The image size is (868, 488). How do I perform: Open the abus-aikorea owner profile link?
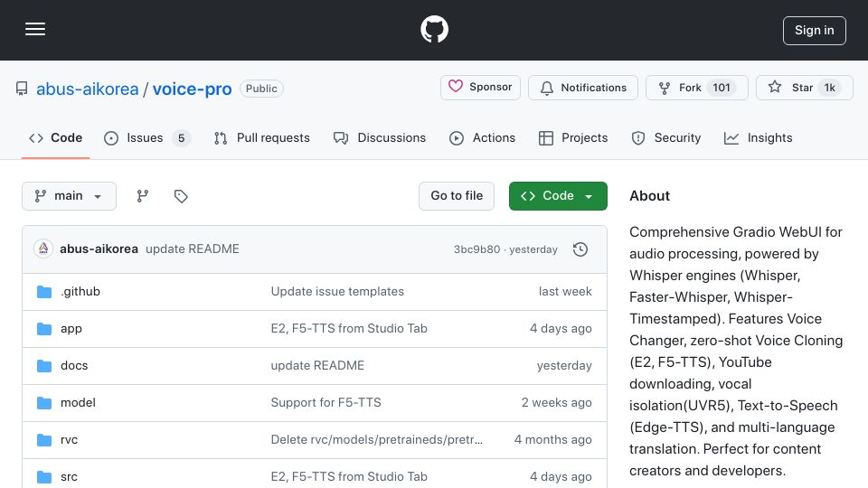pyautogui.click(x=88, y=89)
